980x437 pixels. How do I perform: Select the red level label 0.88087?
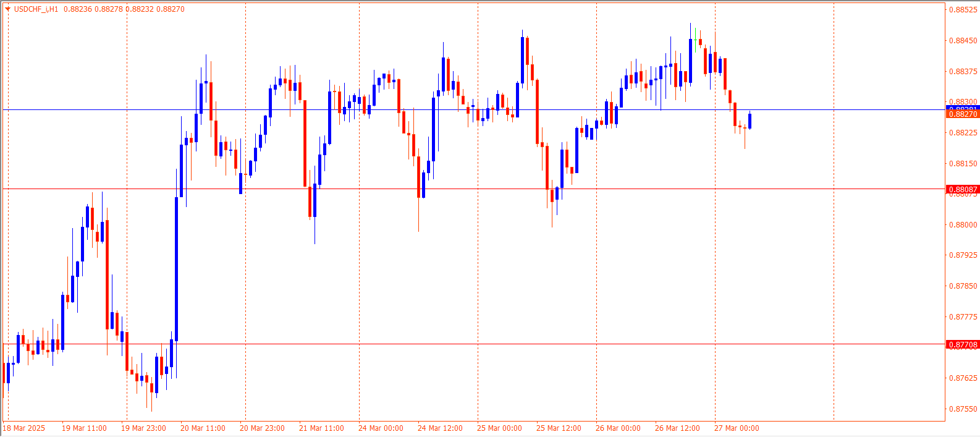tap(963, 190)
